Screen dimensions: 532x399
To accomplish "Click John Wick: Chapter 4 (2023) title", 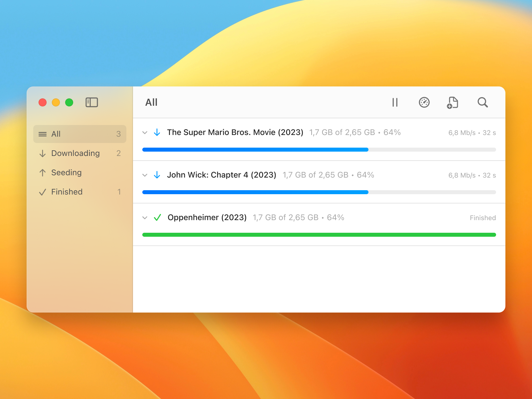I will [x=221, y=175].
